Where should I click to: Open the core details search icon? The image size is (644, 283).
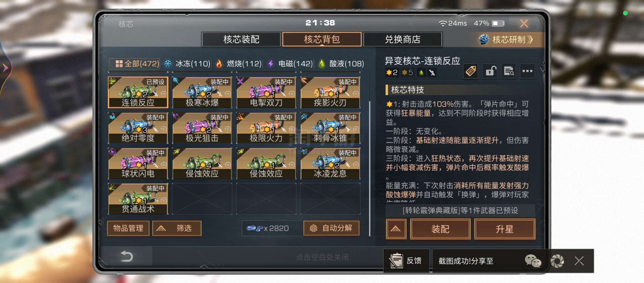click(509, 71)
